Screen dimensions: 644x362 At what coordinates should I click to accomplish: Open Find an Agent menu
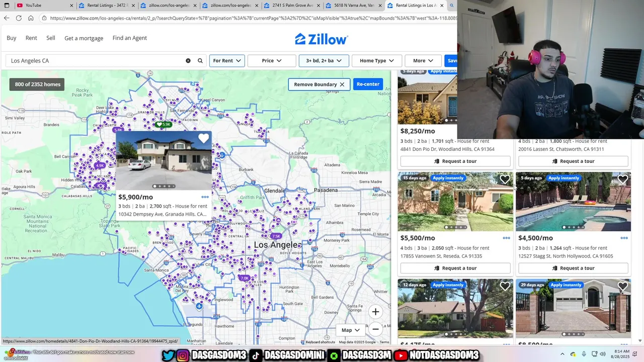130,38
